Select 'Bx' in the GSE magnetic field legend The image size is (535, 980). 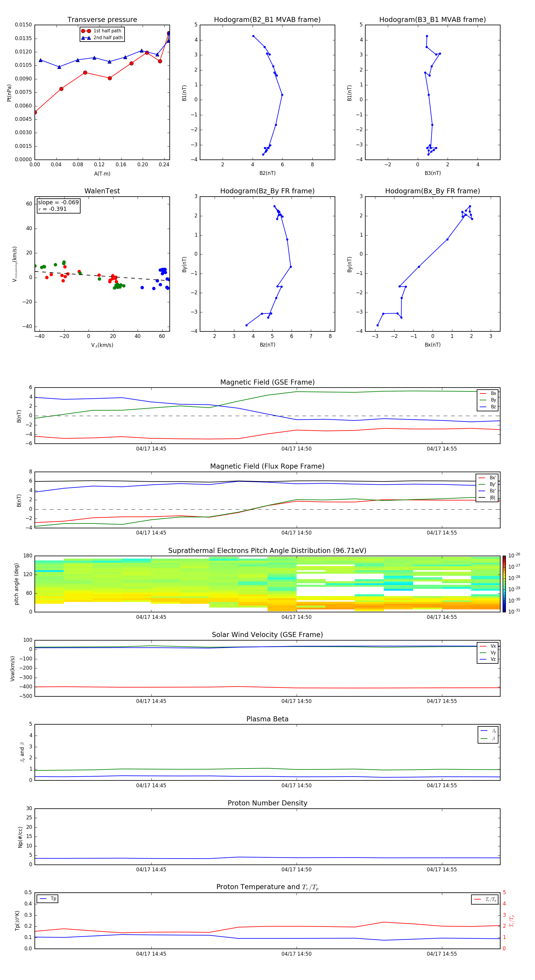pyautogui.click(x=488, y=393)
